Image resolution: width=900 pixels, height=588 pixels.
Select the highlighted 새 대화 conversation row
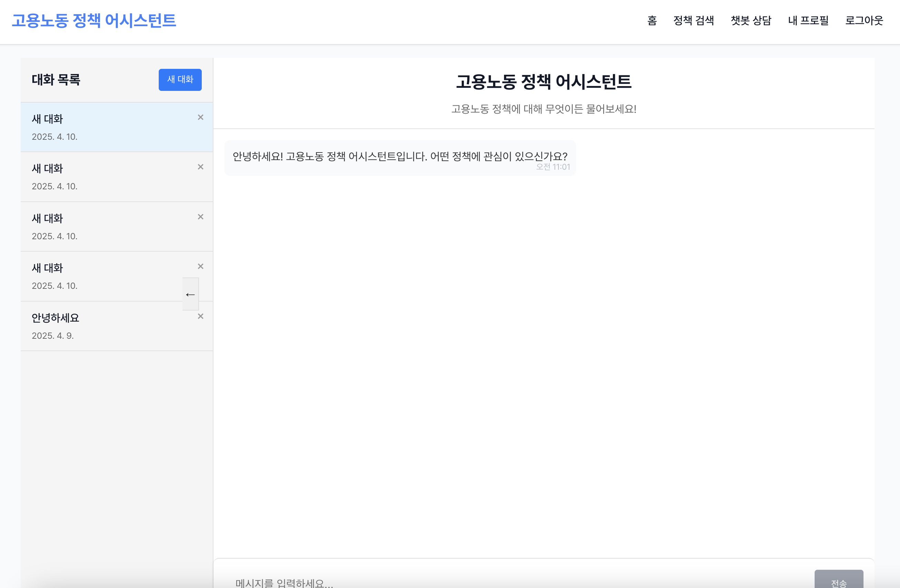pyautogui.click(x=116, y=127)
